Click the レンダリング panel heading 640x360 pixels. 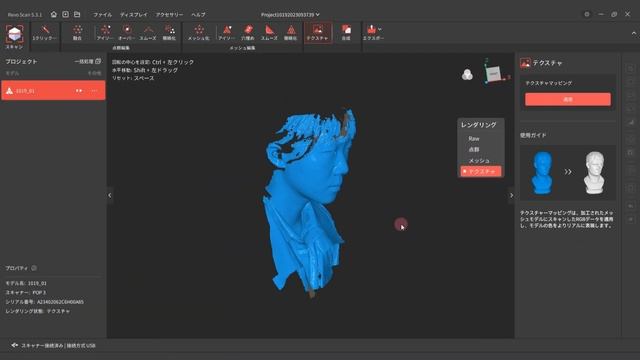pyautogui.click(x=479, y=125)
